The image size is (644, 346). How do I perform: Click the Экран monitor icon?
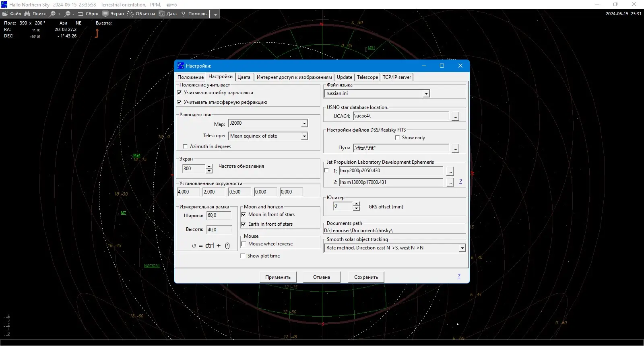coord(106,14)
